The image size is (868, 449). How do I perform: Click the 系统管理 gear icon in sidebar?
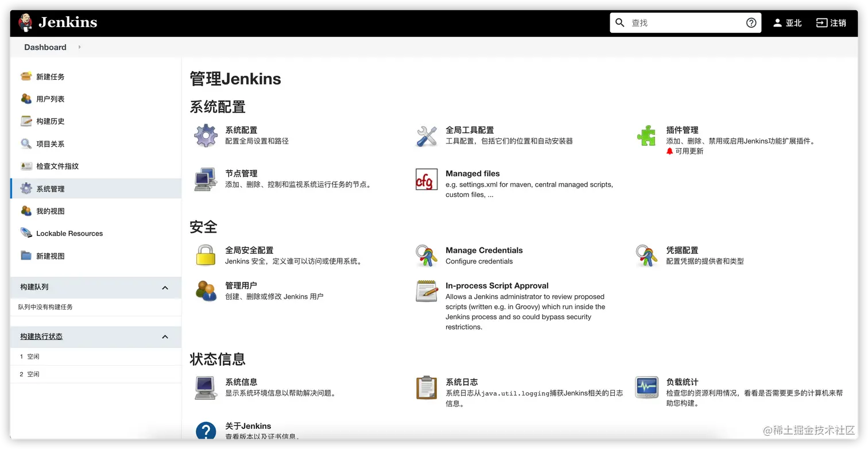26,188
